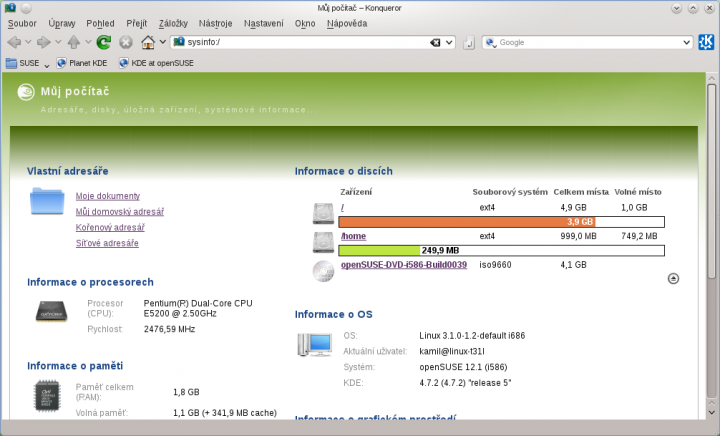Open the Nápověda menu
Viewport: 720px width, 436px height.
pos(347,23)
